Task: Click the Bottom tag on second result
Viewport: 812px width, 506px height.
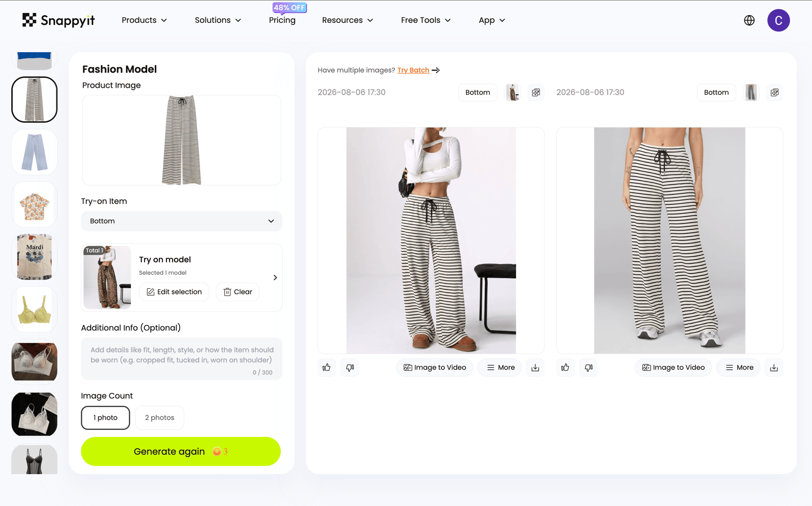Action: [x=716, y=92]
